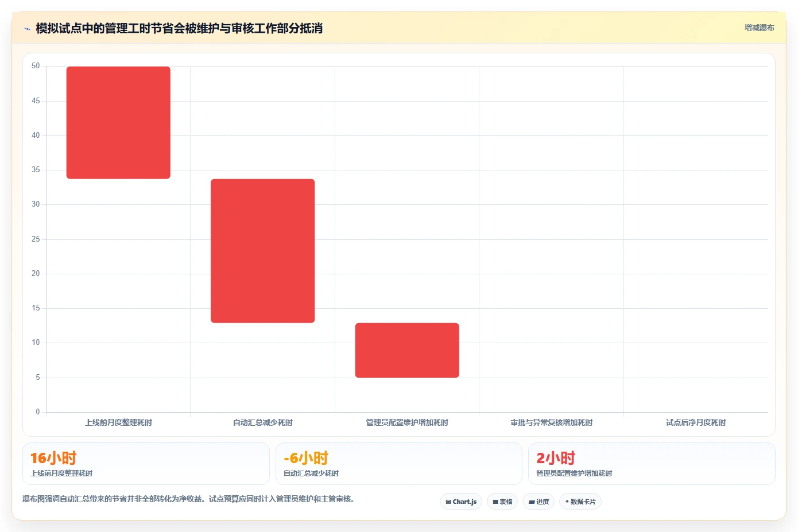The width and height of the screenshot is (798, 532).
Task: Click the y-axis value 50
Action: tap(36, 66)
